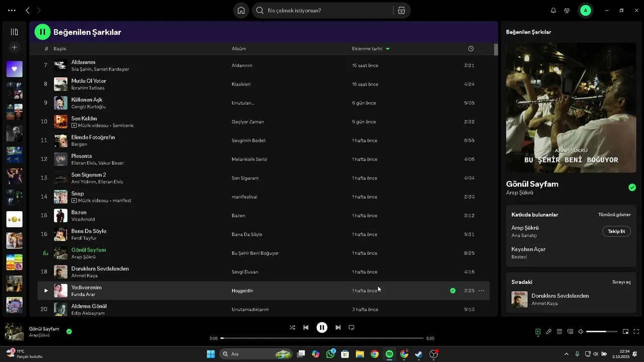Image resolution: width=644 pixels, height=362 pixels.
Task: Open artist İbrahim Tatlıses link
Action: (88, 88)
